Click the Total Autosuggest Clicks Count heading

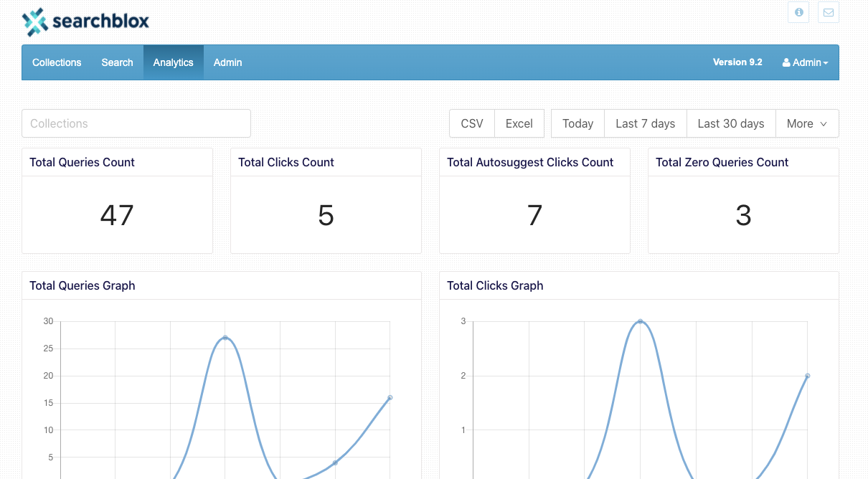[530, 162]
